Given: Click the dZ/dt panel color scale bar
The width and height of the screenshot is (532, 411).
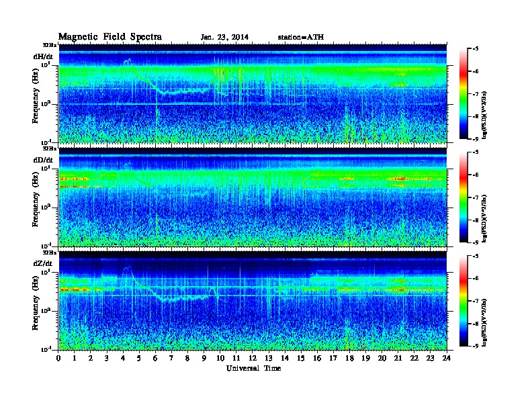Looking at the screenshot, I should point(463,301).
